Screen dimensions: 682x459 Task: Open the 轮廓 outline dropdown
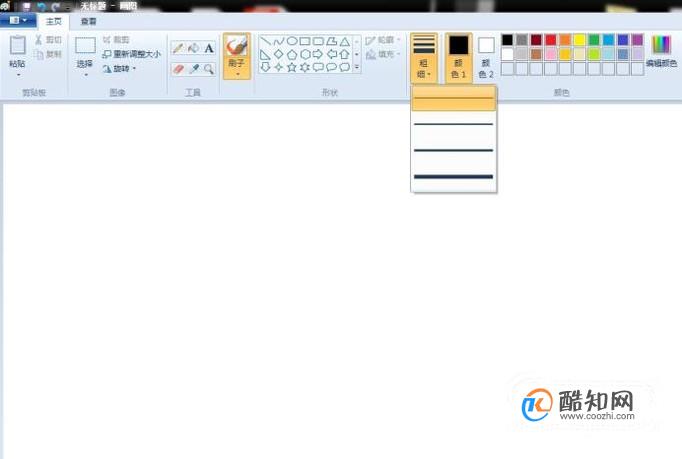pyautogui.click(x=383, y=40)
